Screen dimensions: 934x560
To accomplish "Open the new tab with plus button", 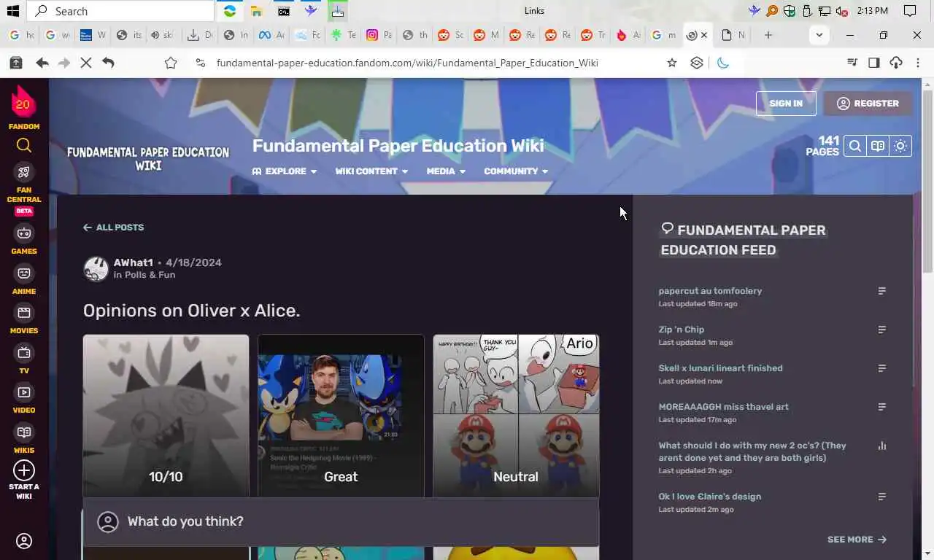I will [x=768, y=35].
